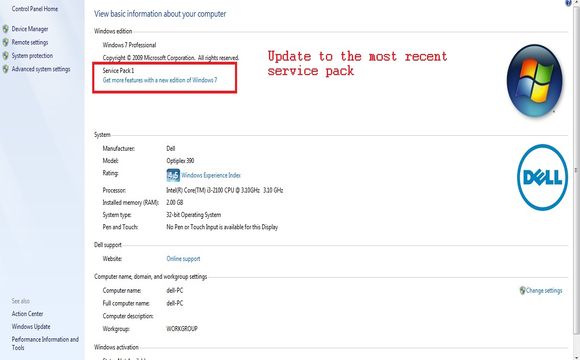Open Remote settings link
This screenshot has width=580, height=360.
(x=30, y=42)
